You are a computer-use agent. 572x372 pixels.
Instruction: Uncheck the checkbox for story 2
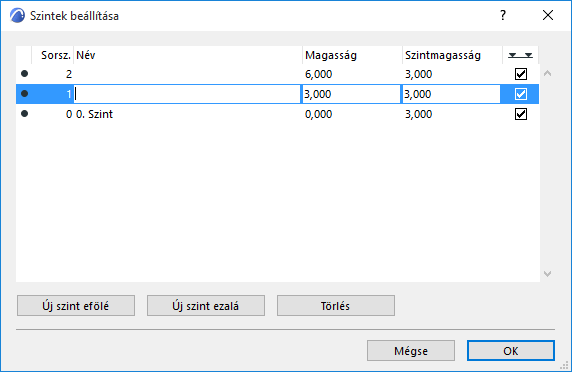click(521, 74)
